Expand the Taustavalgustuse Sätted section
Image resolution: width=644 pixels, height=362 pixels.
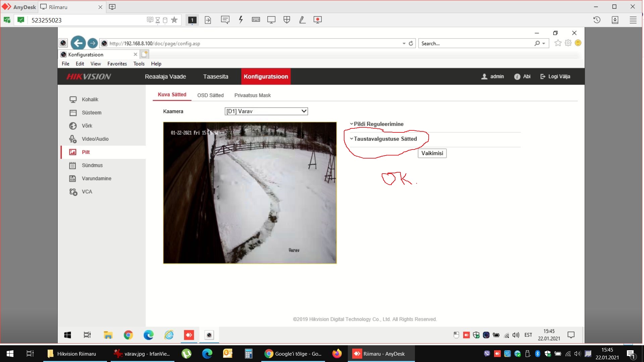[385, 139]
